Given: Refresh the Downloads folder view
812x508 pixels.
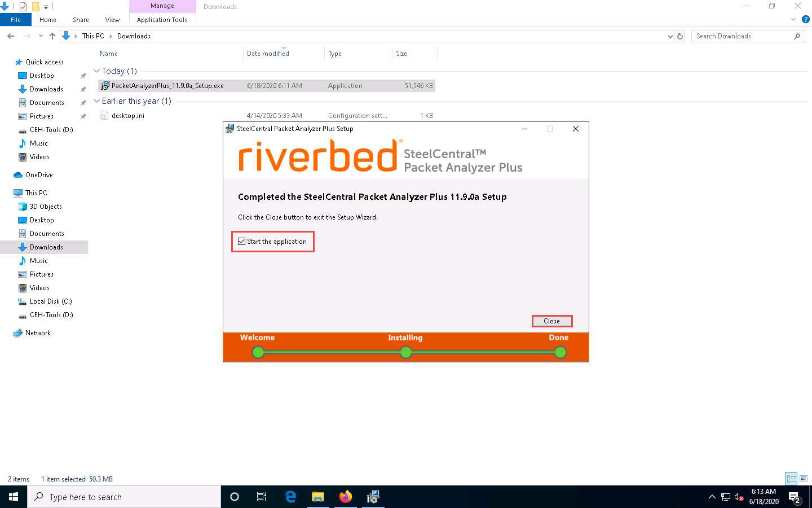Looking at the screenshot, I should click(x=680, y=36).
